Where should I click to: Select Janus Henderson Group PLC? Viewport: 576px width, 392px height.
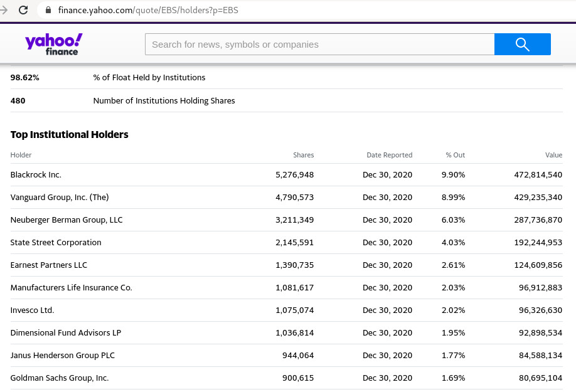(63, 355)
